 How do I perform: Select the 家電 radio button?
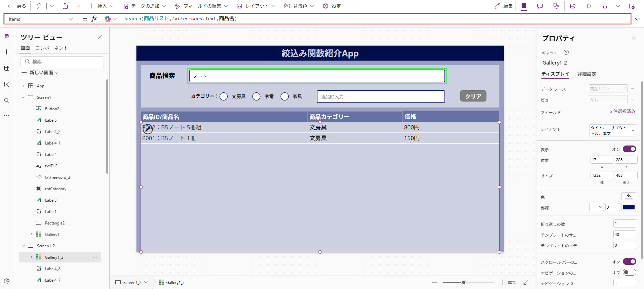tap(256, 96)
